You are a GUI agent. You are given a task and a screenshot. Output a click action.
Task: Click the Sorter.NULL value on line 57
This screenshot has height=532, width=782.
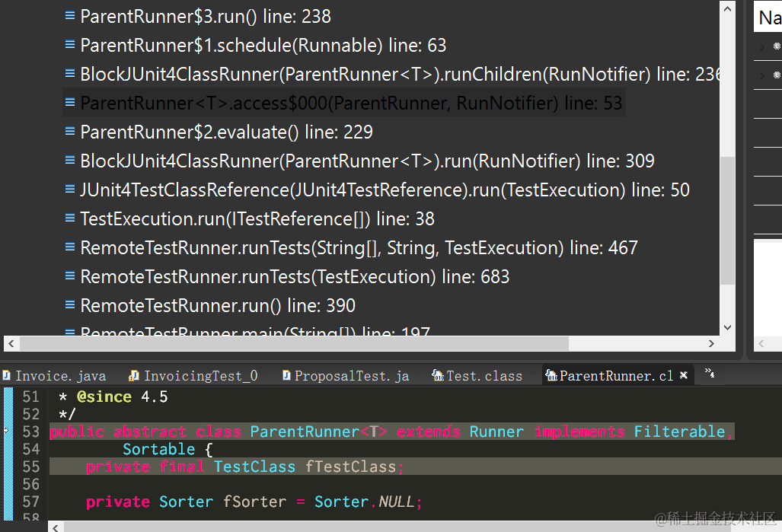(x=365, y=502)
